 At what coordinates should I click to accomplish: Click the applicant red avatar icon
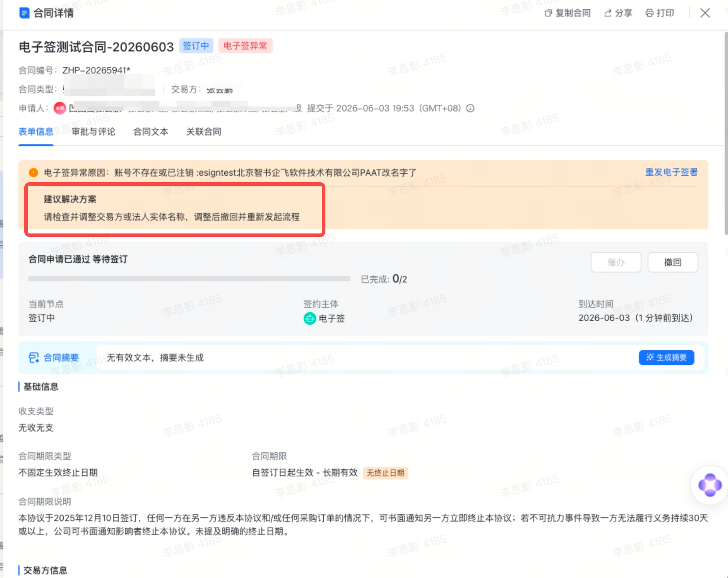click(60, 108)
